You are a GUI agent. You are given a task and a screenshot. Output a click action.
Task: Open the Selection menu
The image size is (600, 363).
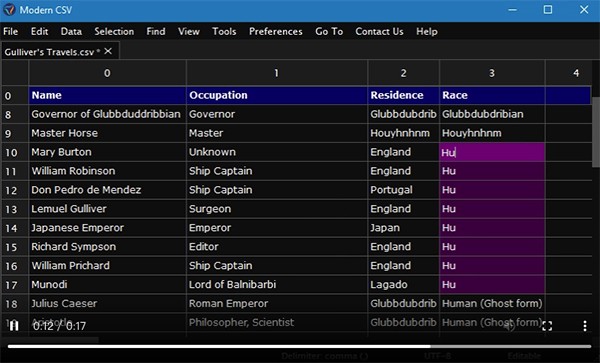[114, 31]
